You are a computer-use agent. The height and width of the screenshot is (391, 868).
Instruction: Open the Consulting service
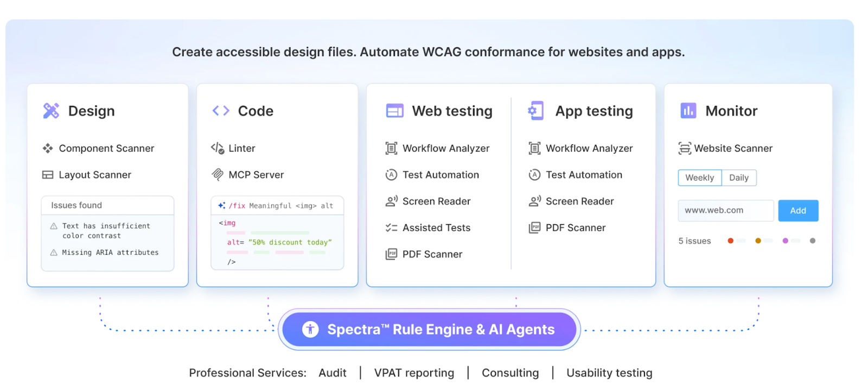pos(510,373)
